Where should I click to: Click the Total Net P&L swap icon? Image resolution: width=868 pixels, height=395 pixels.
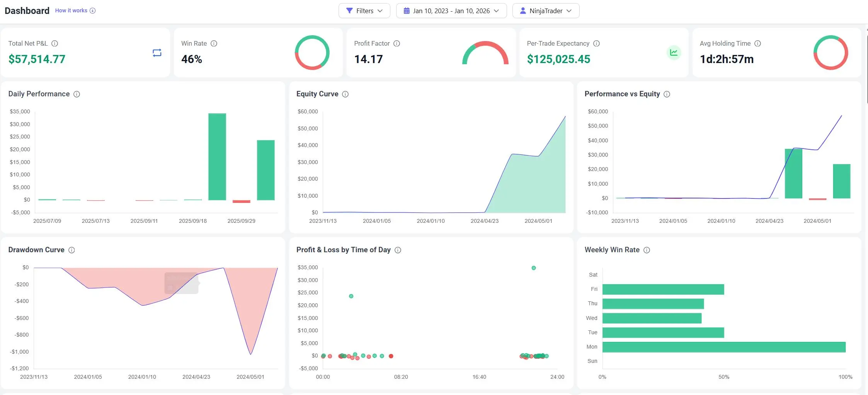coord(157,53)
